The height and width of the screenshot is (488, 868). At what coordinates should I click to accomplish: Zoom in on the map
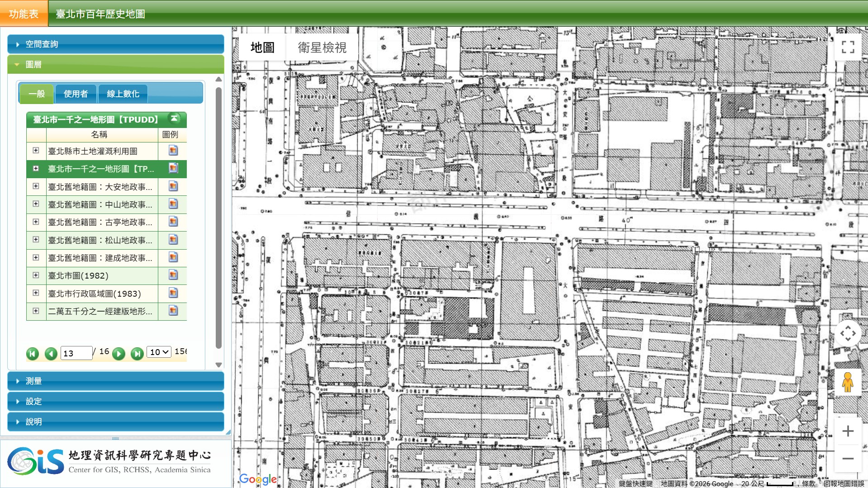tap(848, 431)
